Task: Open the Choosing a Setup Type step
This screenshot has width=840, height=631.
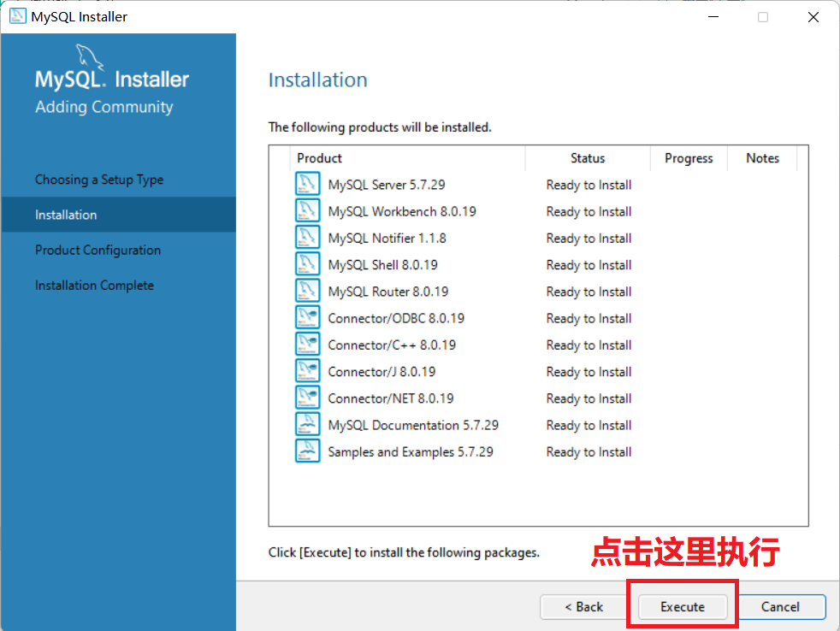Action: tap(99, 180)
